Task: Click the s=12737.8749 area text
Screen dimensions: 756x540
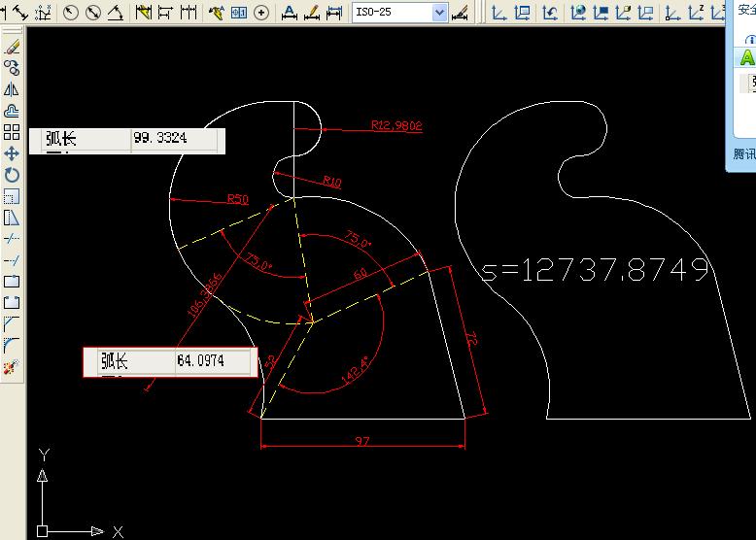Action: [595, 270]
